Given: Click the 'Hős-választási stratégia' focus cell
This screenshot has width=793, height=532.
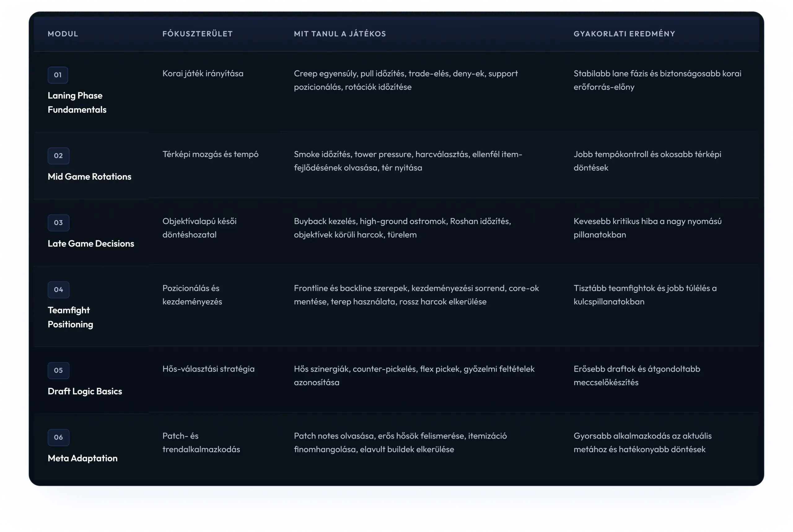Looking at the screenshot, I should 208,369.
